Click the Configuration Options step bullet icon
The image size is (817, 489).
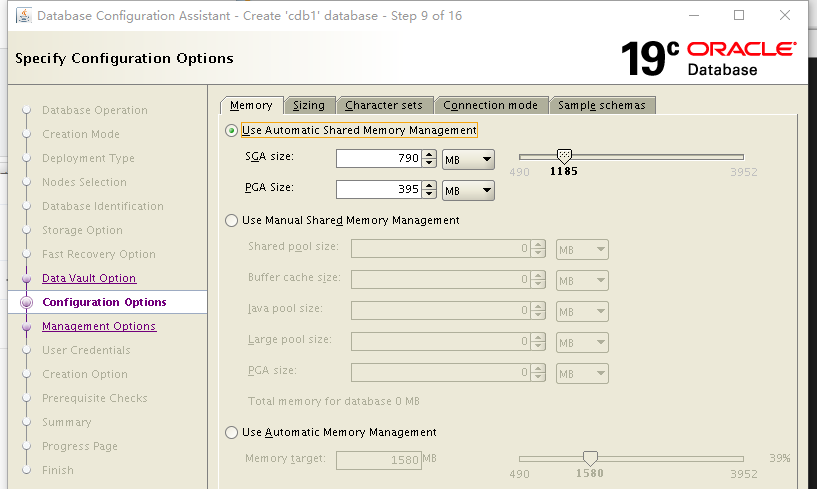point(26,302)
